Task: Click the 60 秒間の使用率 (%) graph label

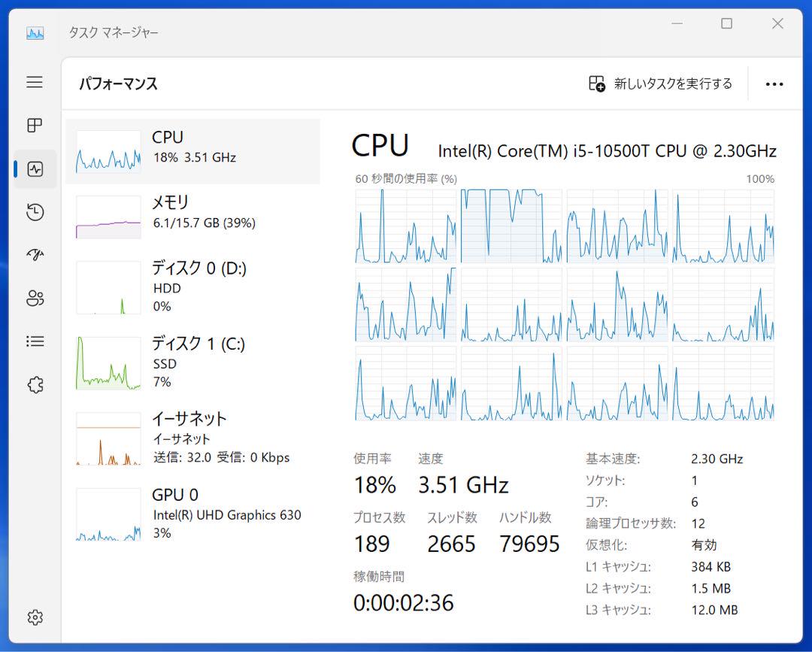Action: 406,179
